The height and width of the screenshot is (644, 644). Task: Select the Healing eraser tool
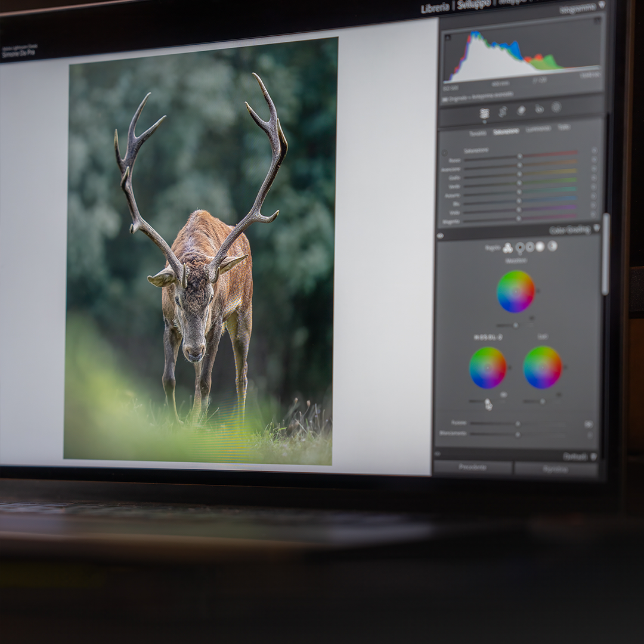[521, 110]
